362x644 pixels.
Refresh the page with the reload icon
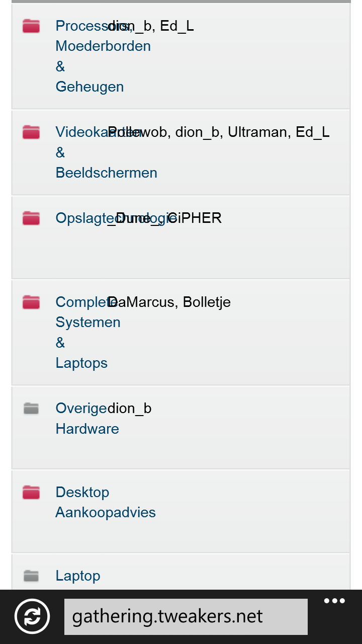(x=32, y=616)
